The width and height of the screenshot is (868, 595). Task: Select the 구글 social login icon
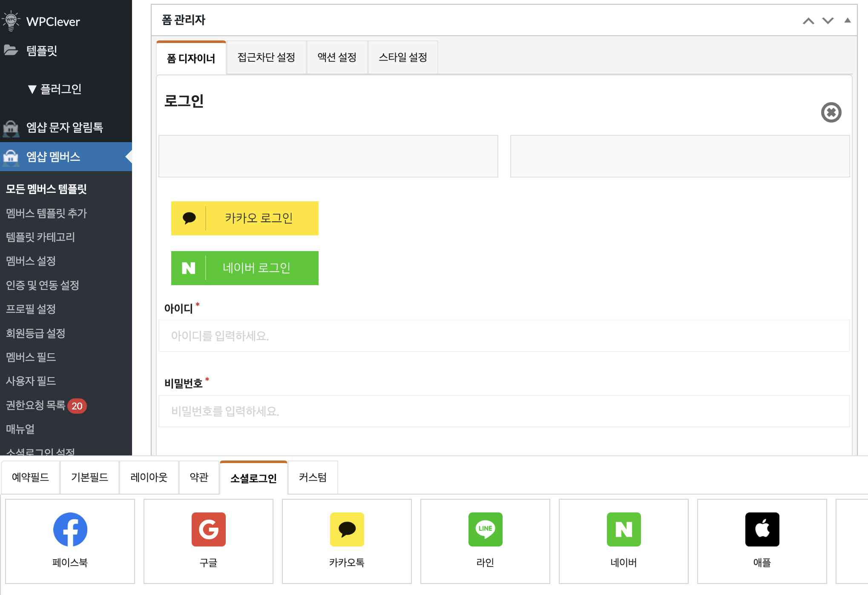pos(209,529)
